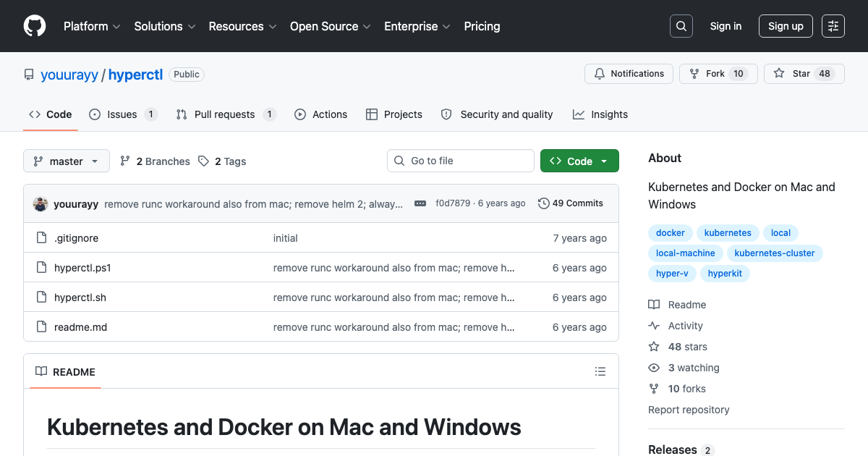Open the hyperctl.sh file name

click(80, 297)
